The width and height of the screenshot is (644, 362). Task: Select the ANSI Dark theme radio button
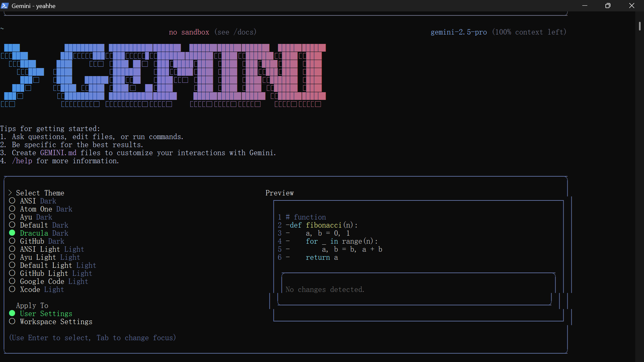(12, 201)
